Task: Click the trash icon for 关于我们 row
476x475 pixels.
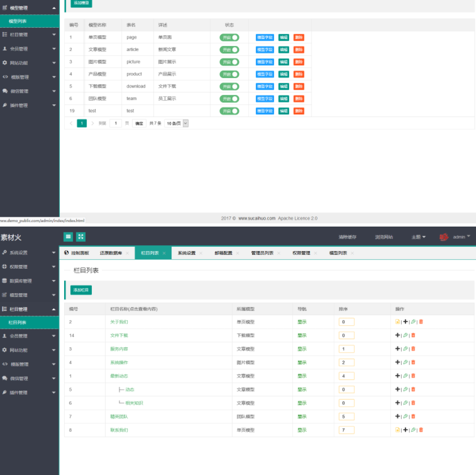Action: click(421, 322)
